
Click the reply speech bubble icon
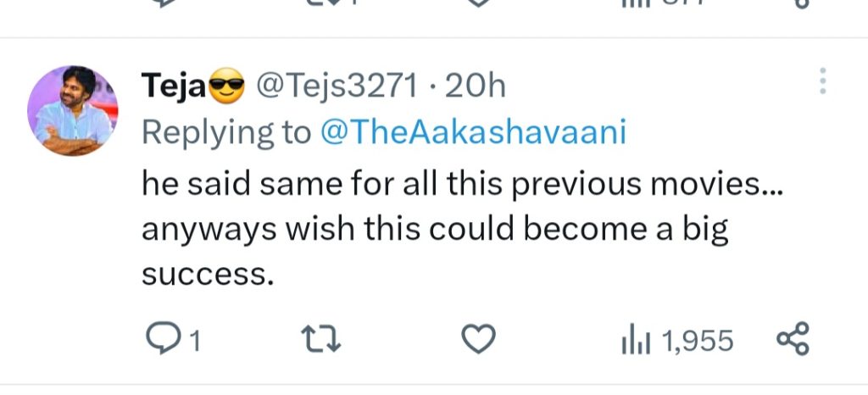click(x=159, y=341)
